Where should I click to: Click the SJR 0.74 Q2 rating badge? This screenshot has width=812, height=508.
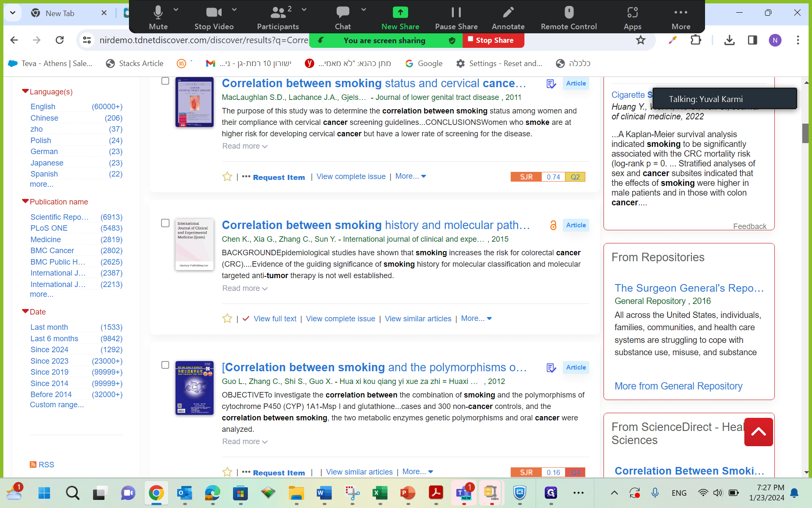pos(548,177)
